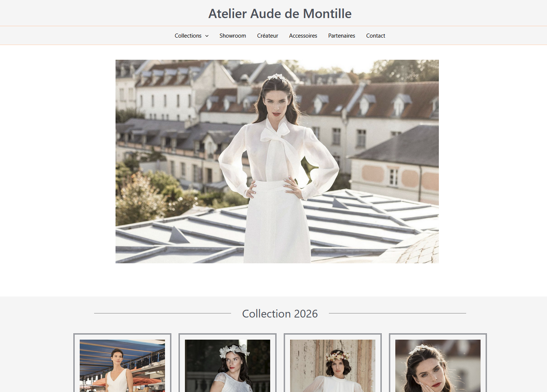Open the Atelier Aude de Montille homepage title
The height and width of the screenshot is (392, 547).
point(280,14)
